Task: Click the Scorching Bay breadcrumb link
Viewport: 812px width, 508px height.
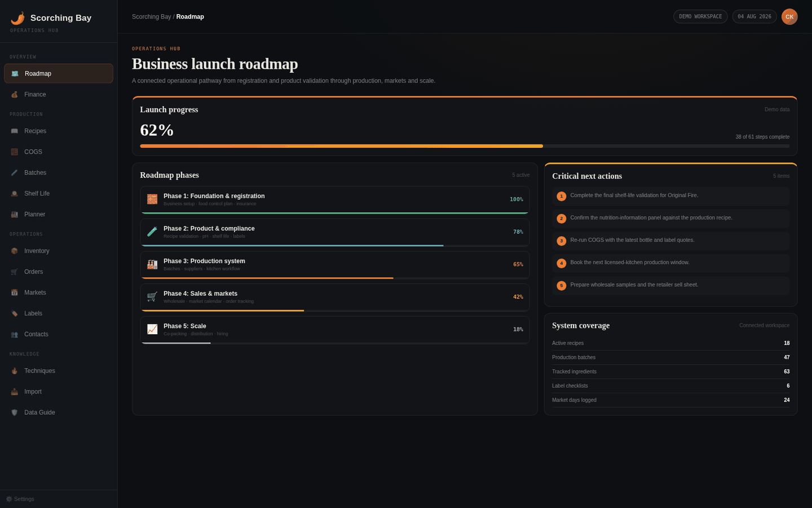Action: pos(151,17)
